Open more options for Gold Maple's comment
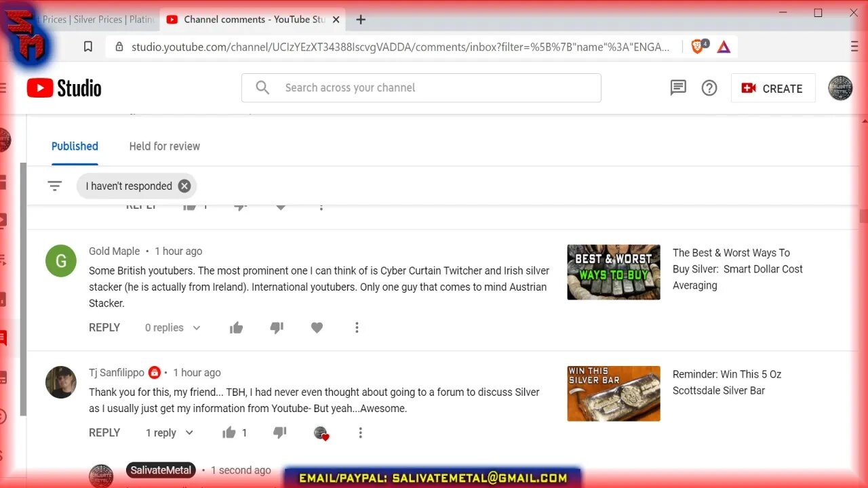 pyautogui.click(x=357, y=328)
